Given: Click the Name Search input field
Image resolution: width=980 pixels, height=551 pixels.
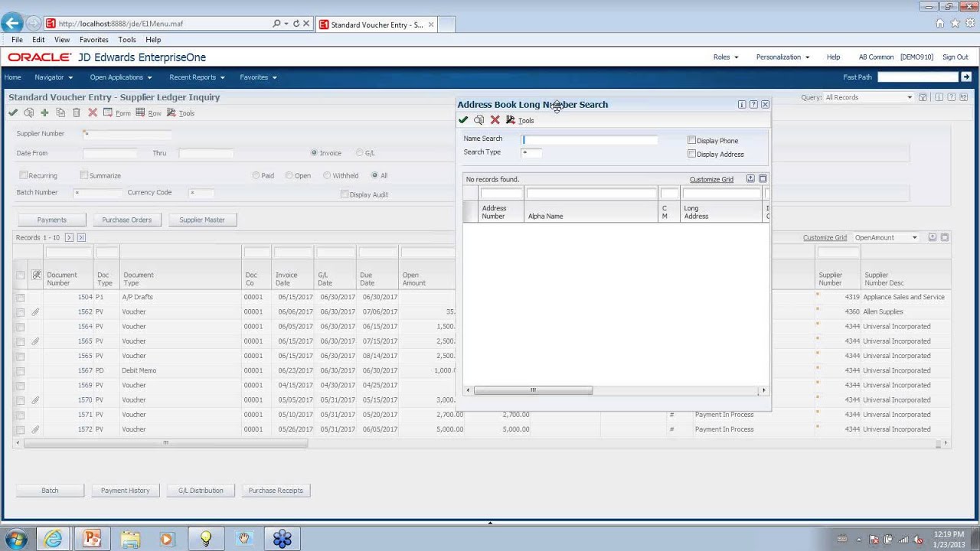Looking at the screenshot, I should pyautogui.click(x=590, y=139).
